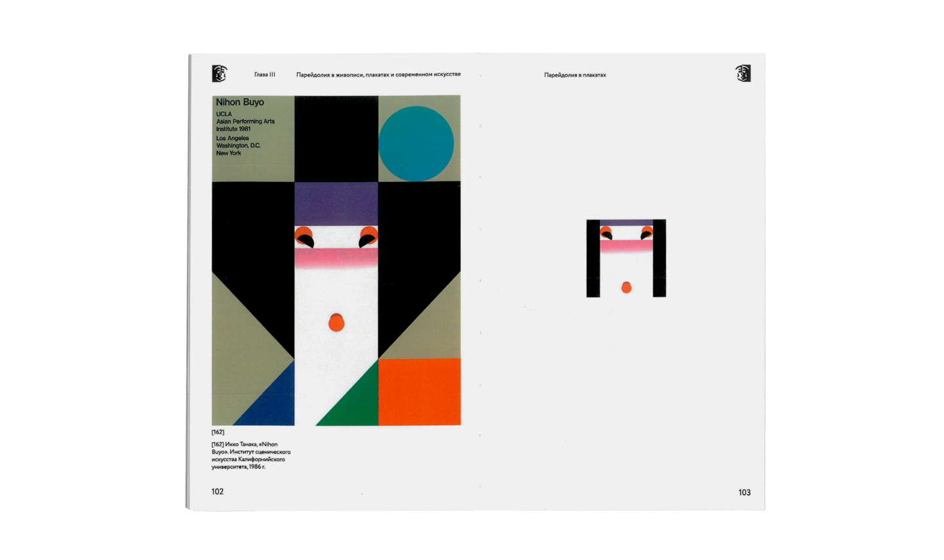
Task: Click page number 103
Action: pyautogui.click(x=745, y=493)
